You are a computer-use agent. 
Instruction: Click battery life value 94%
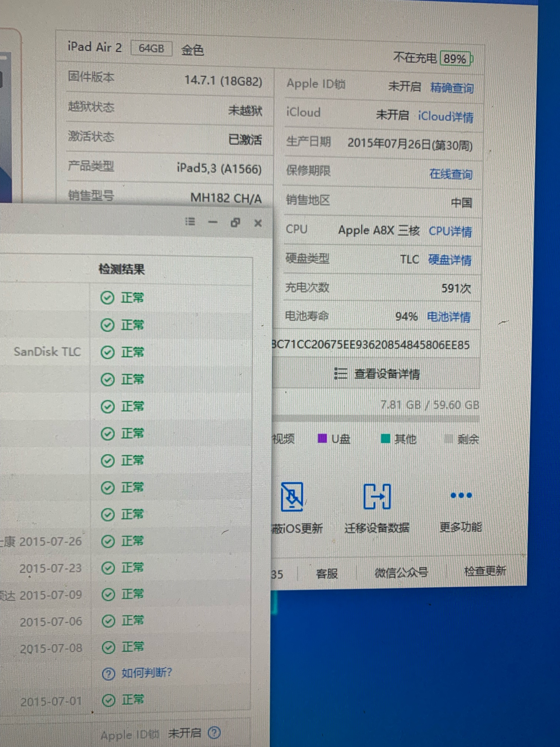406,316
